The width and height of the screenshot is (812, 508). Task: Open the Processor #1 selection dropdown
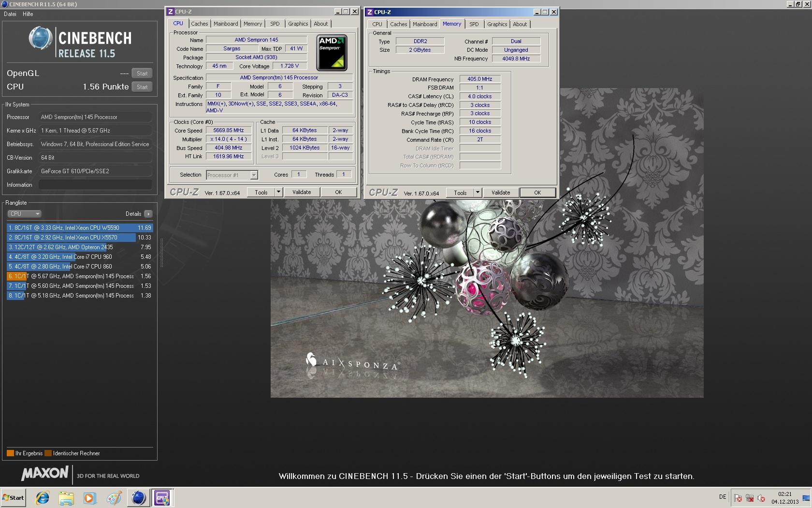tap(232, 175)
